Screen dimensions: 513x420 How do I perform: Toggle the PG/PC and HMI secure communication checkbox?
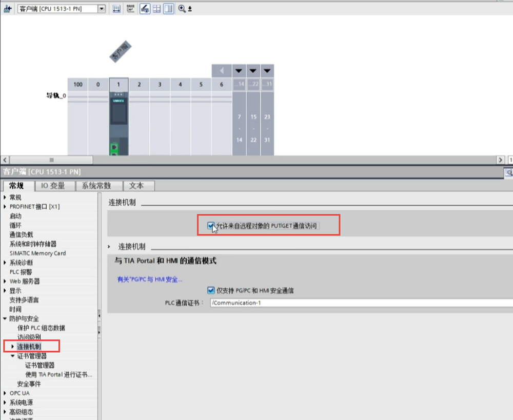pyautogui.click(x=211, y=290)
